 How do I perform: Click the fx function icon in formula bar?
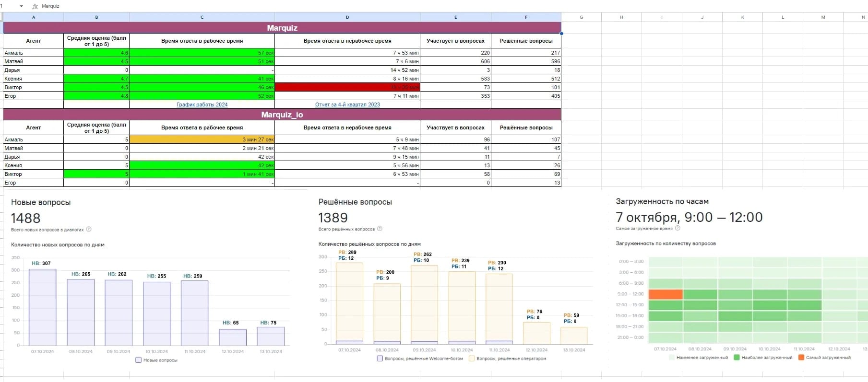[x=35, y=6]
